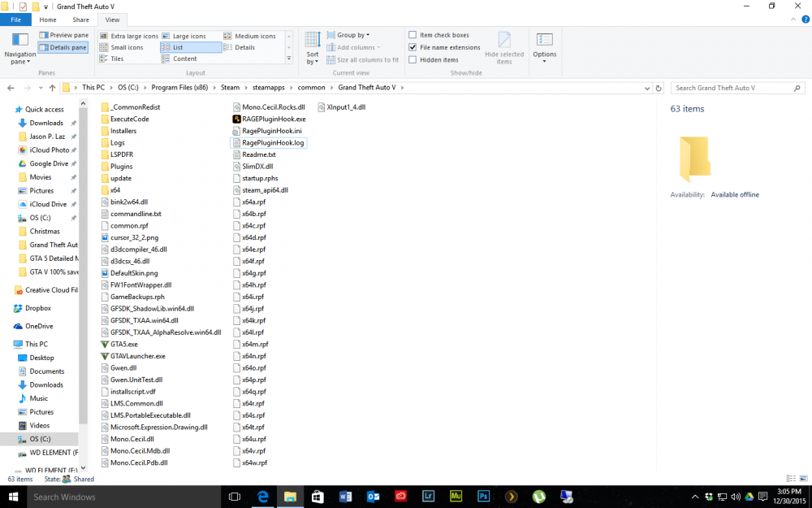The height and width of the screenshot is (508, 812).
Task: Open the Navigation pane menu icon
Action: tap(20, 40)
